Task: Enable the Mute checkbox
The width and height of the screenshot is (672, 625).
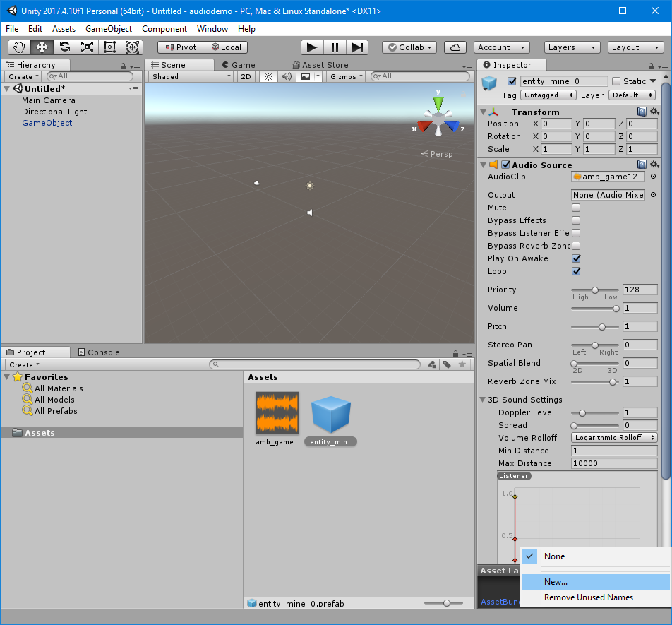Action: click(576, 208)
